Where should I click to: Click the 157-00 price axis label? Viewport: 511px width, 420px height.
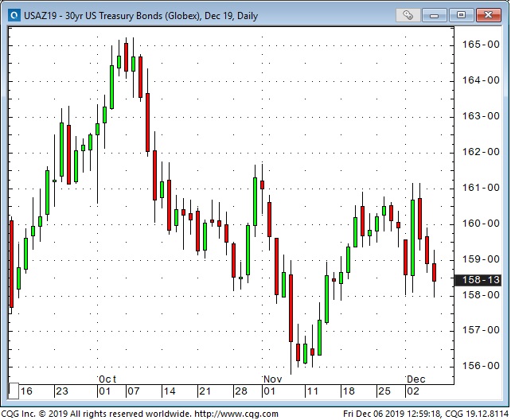(x=481, y=330)
